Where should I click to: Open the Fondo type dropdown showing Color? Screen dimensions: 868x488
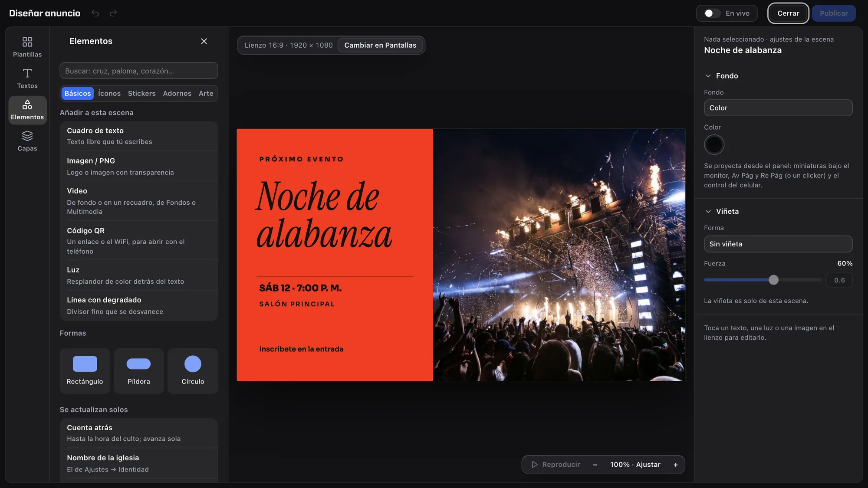click(x=778, y=108)
